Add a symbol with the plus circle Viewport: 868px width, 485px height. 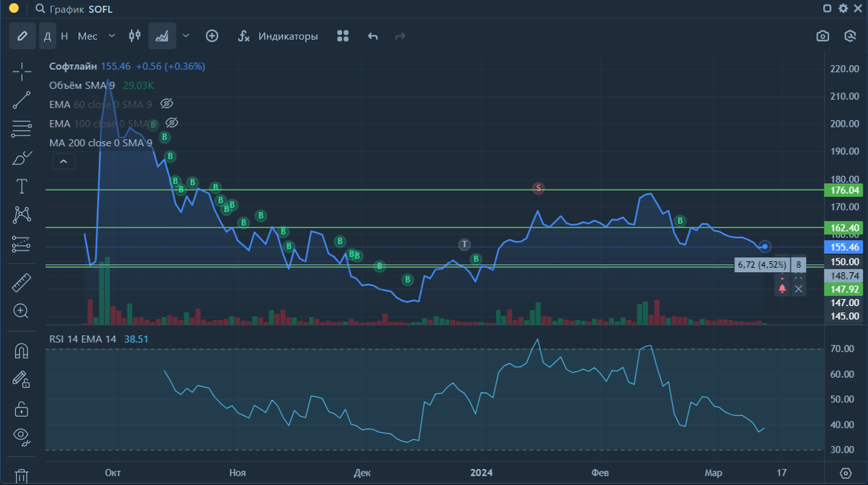coord(212,35)
